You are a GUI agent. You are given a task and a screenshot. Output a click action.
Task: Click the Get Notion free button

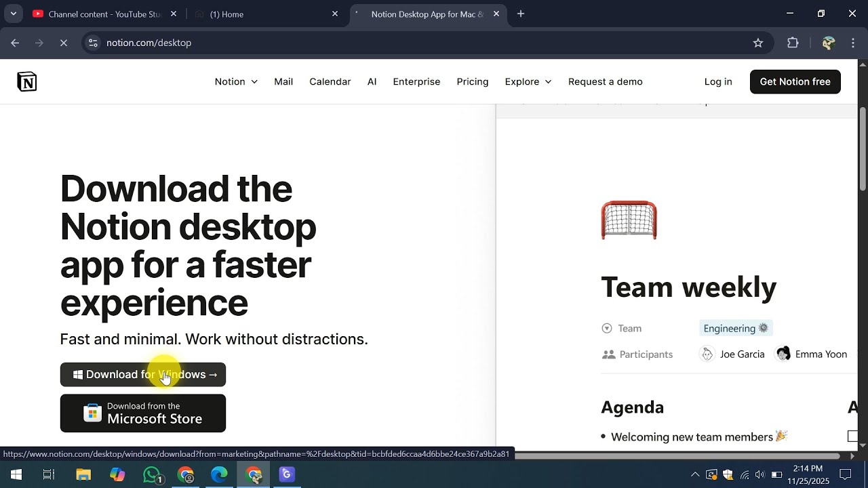pyautogui.click(x=795, y=81)
